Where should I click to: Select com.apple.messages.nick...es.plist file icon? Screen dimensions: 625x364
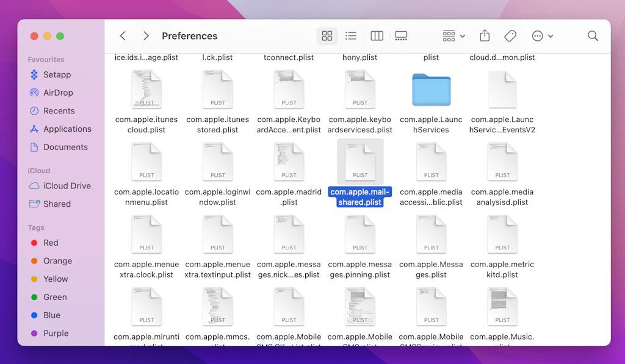click(289, 234)
